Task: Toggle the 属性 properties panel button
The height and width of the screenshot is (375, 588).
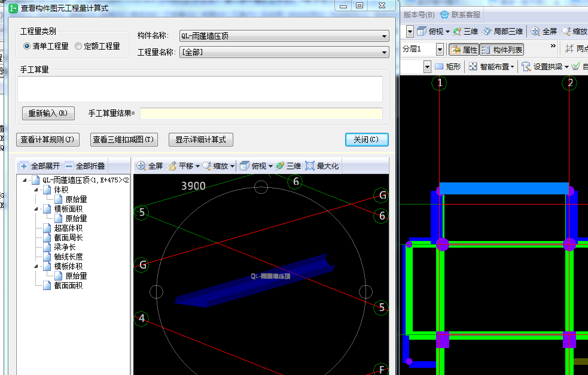Action: click(464, 50)
